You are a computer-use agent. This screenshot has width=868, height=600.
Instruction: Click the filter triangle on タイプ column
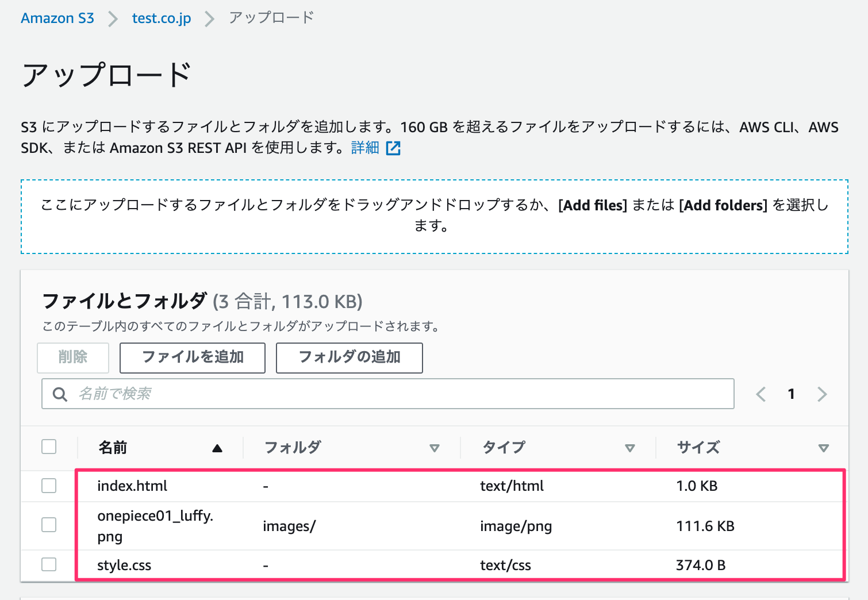click(631, 447)
